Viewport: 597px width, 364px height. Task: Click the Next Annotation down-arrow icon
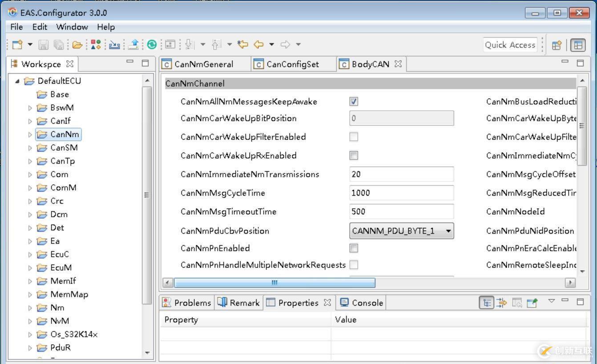(190, 44)
